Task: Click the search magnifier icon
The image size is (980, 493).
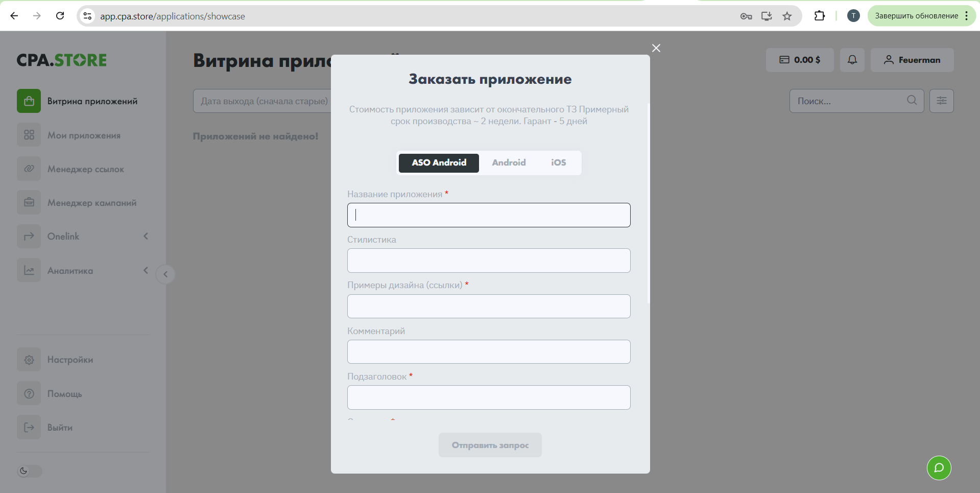Action: [912, 100]
